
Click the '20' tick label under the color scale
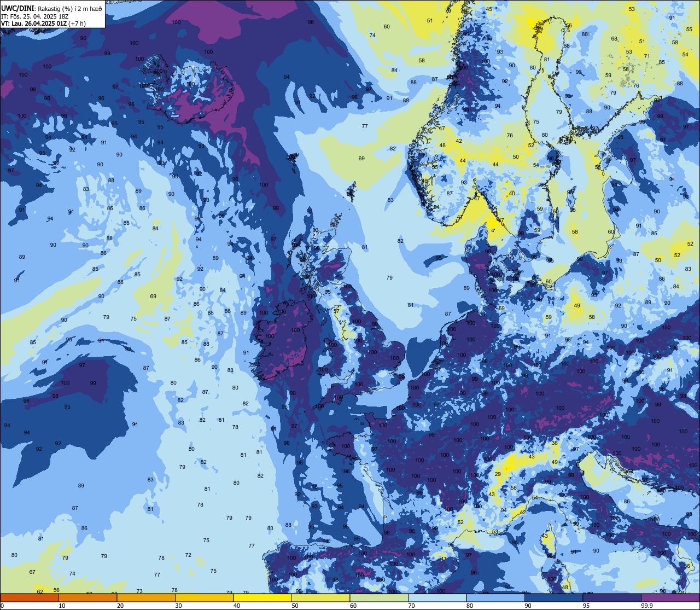coord(120,606)
